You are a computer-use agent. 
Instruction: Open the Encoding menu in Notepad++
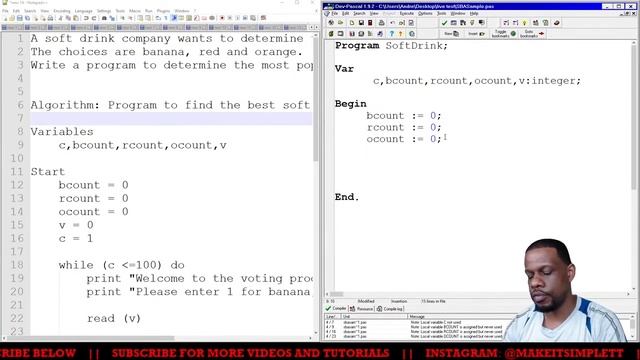pos(62,11)
